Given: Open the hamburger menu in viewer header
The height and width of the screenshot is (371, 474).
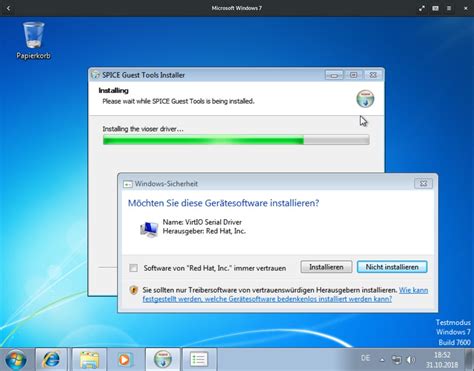Looking at the screenshot, I should pyautogui.click(x=449, y=8).
